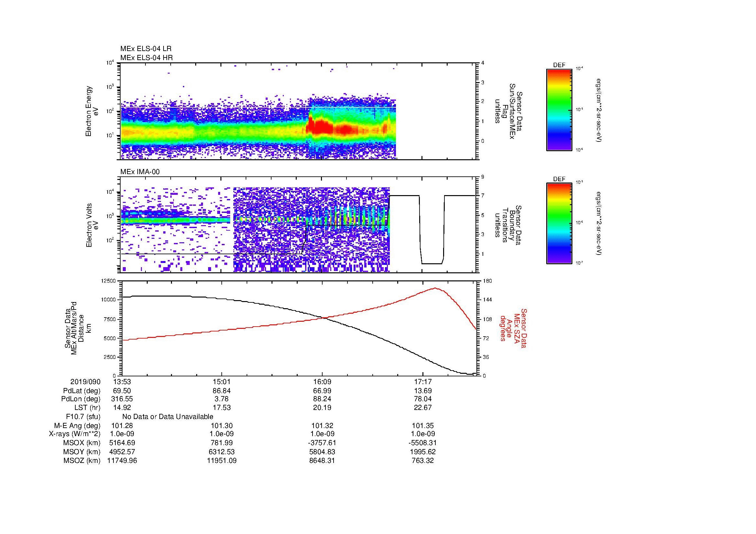756x534 pixels.
Task: Click the crossing of black and red curves
Action: tap(324, 318)
